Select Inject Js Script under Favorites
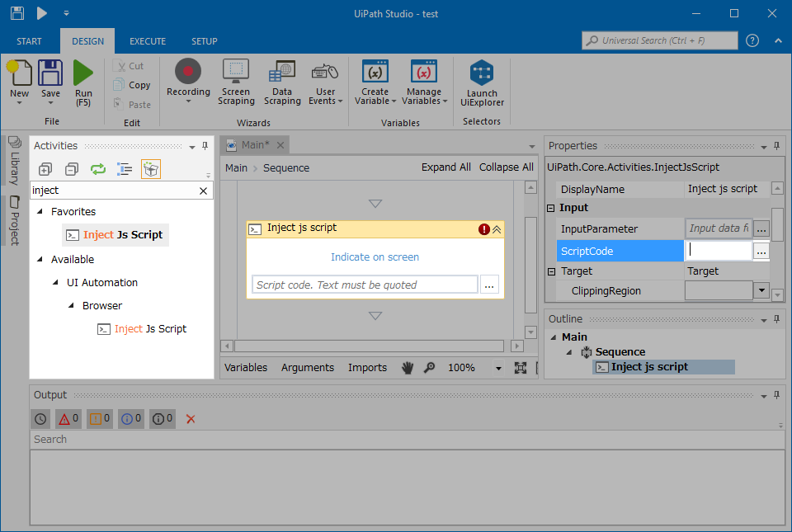The height and width of the screenshot is (532, 792). (x=115, y=235)
